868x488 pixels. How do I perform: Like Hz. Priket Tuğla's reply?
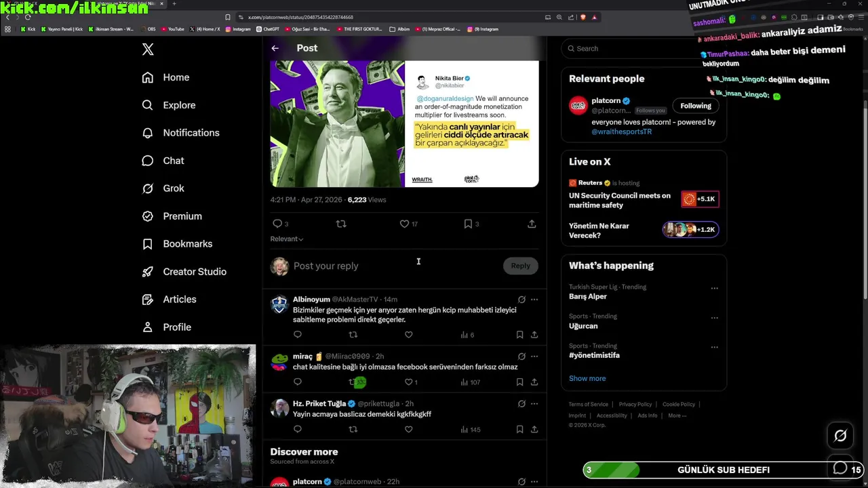(x=408, y=430)
